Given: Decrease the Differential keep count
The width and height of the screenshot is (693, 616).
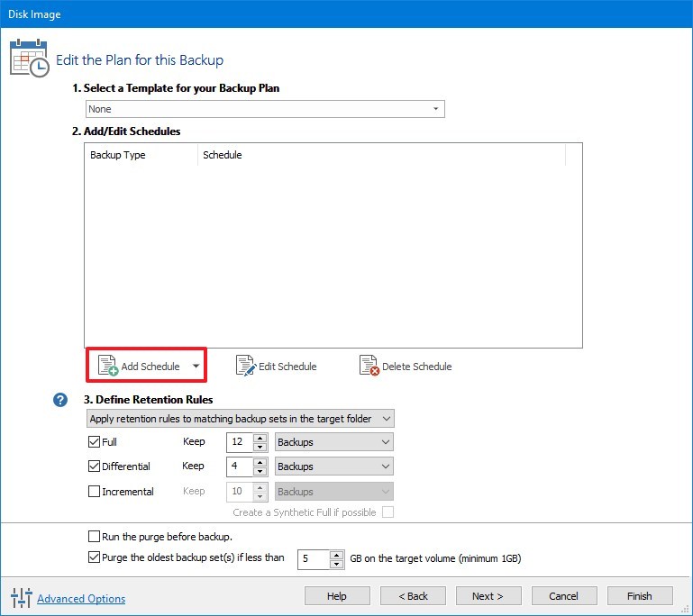Looking at the screenshot, I should pos(260,471).
